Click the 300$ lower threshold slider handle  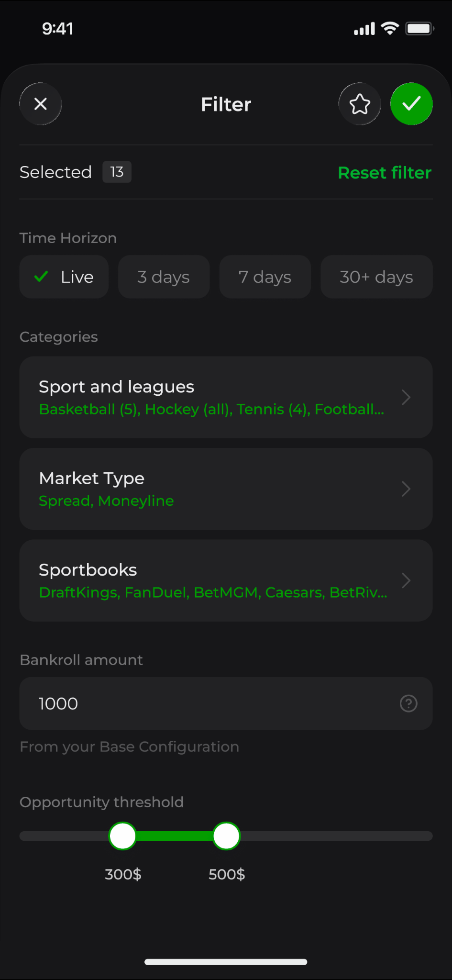tap(123, 836)
